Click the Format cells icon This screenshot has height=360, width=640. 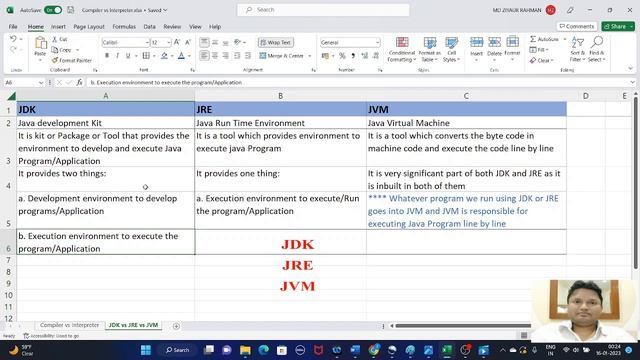512,42
